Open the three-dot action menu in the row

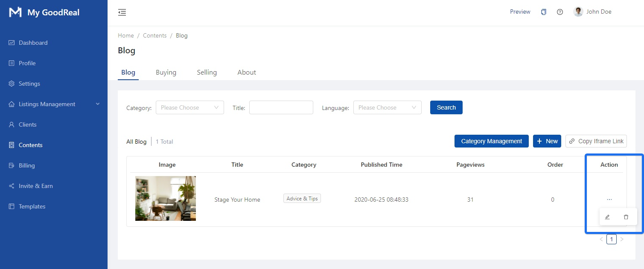point(609,200)
